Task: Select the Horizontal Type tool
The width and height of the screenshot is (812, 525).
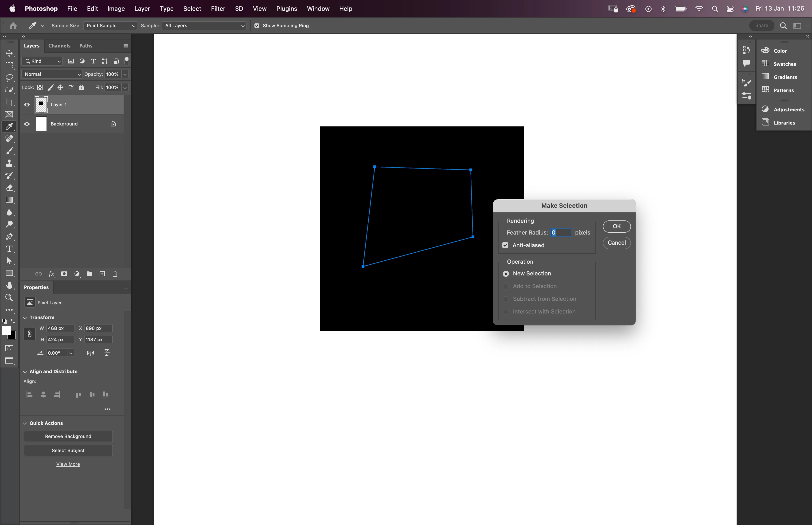Action: click(9, 249)
